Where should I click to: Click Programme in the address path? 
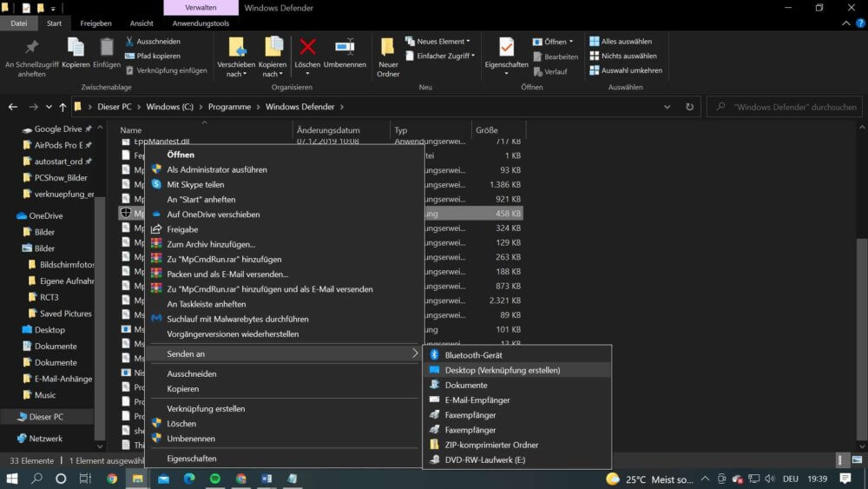pos(229,107)
